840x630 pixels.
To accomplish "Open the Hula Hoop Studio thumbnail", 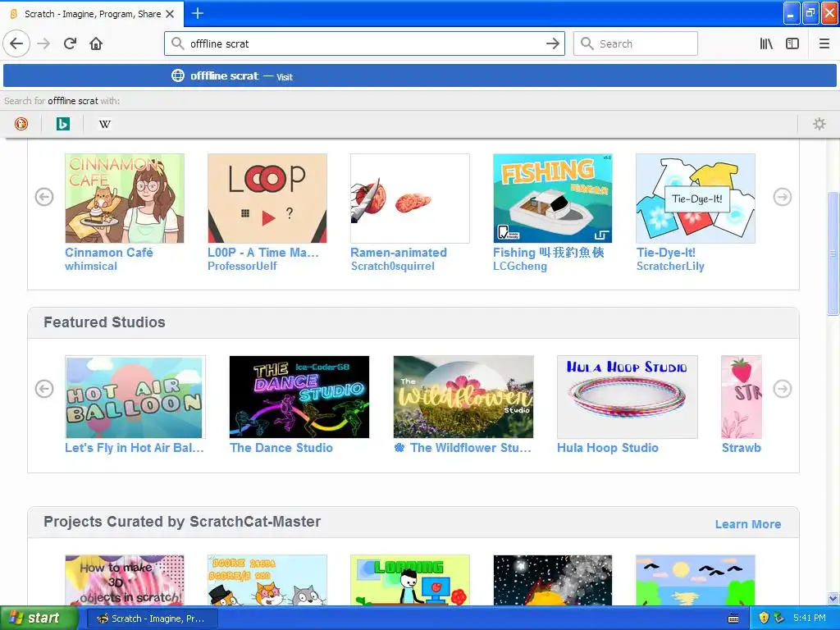I will (x=628, y=397).
